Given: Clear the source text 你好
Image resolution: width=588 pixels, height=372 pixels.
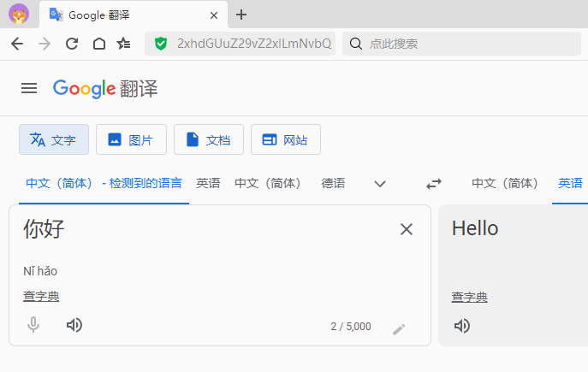Looking at the screenshot, I should pos(407,228).
